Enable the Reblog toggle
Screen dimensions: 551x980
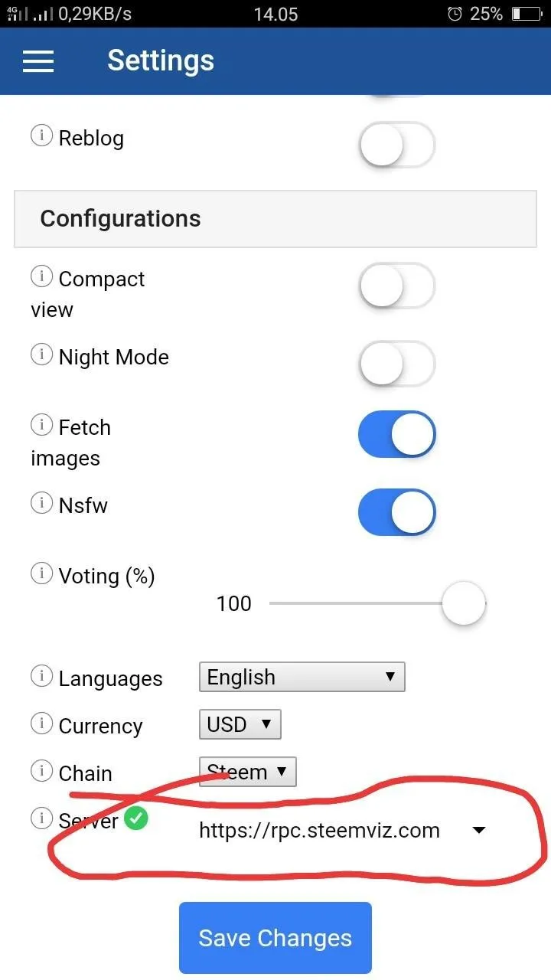tap(396, 144)
